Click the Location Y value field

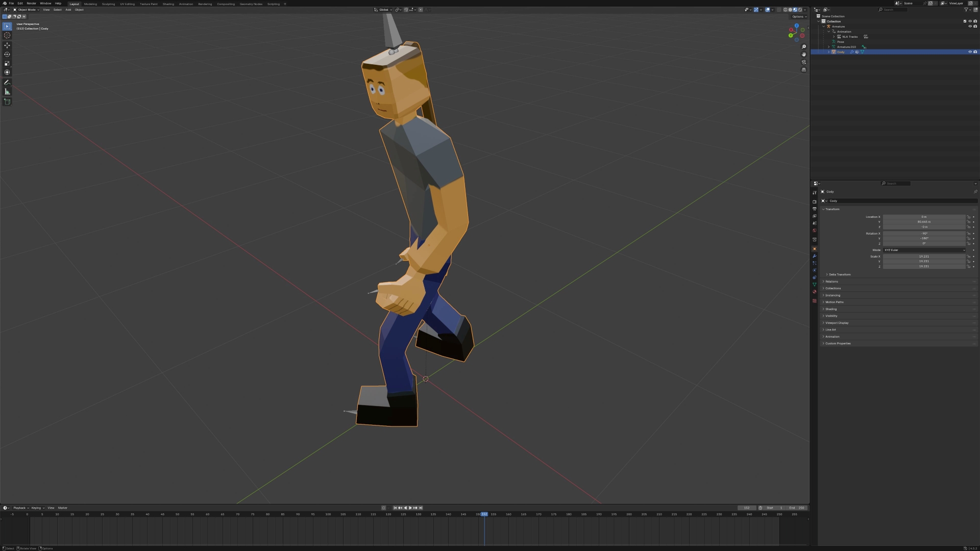tap(924, 222)
